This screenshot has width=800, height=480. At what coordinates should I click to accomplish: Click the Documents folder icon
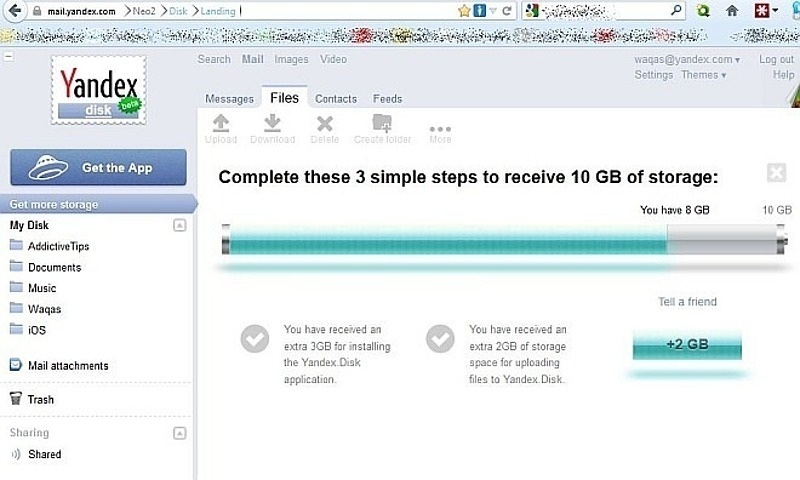(x=16, y=266)
